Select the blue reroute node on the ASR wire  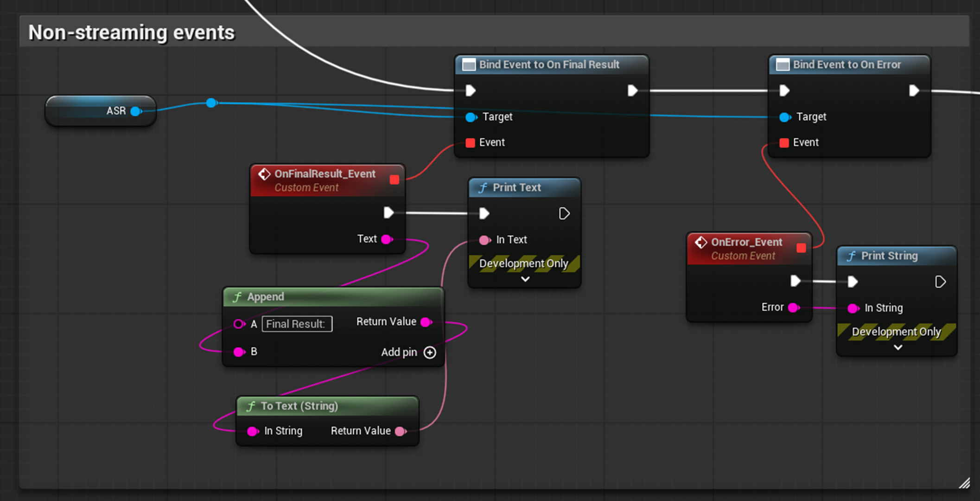pos(211,103)
